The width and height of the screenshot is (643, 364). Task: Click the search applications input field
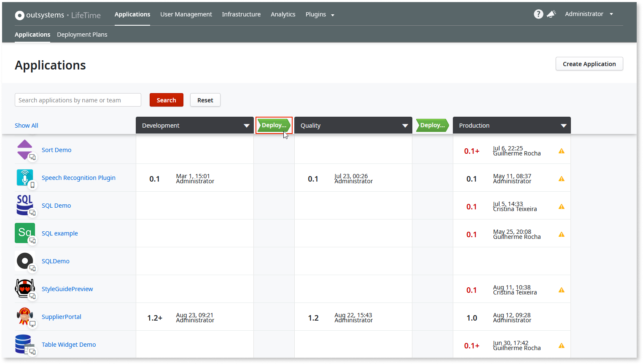pos(78,100)
